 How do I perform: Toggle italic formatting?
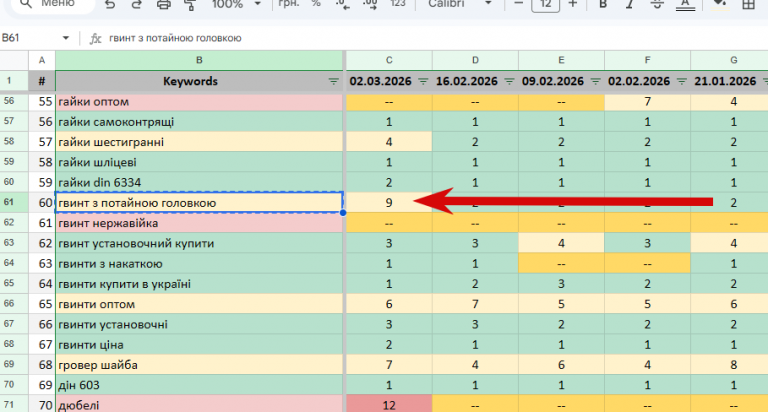(630, 4)
